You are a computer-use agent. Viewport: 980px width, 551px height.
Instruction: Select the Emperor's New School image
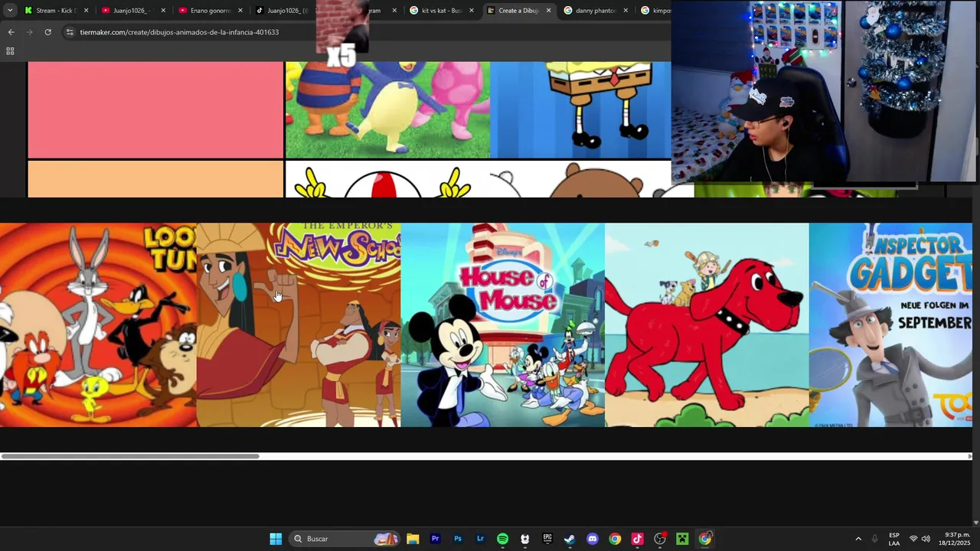coord(299,325)
